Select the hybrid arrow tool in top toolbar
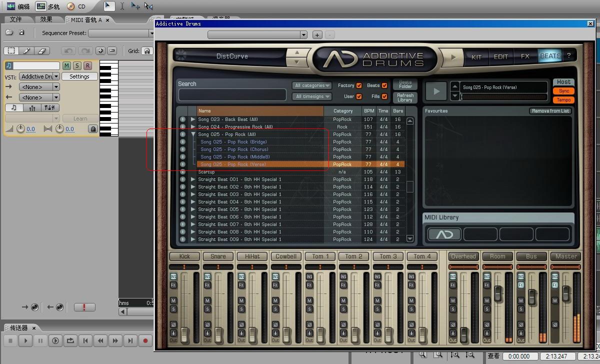Viewport: 600px width, 364px height. pyautogui.click(x=108, y=6)
